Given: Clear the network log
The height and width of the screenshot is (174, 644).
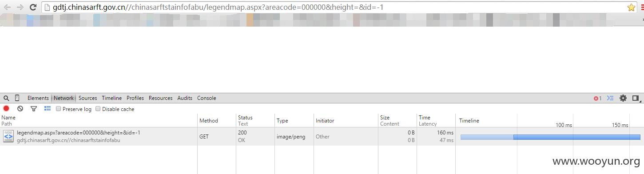Looking at the screenshot, I should [x=20, y=109].
